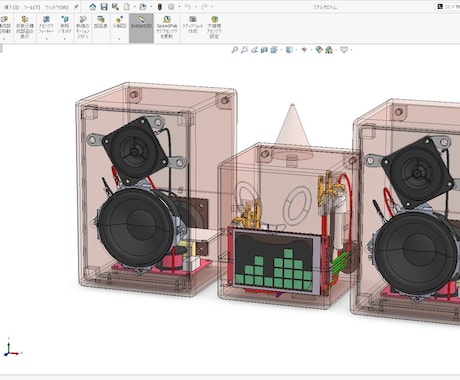460x380 pixels.
Task: Click Zoom to Area icon
Action: pos(244,50)
